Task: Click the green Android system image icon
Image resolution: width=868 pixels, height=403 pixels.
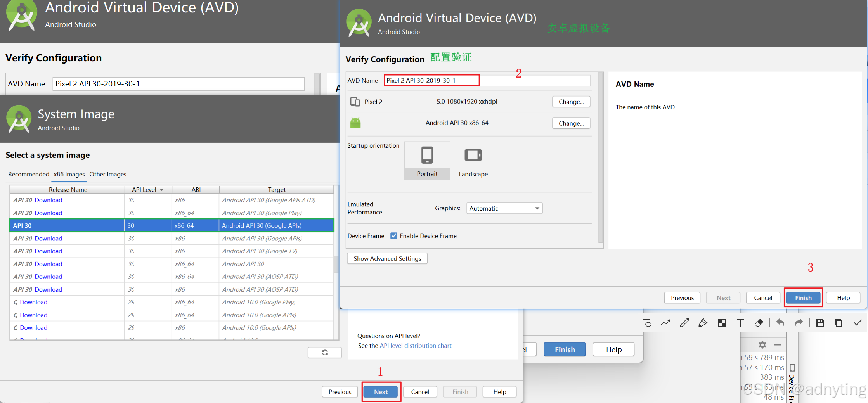Action: (355, 123)
